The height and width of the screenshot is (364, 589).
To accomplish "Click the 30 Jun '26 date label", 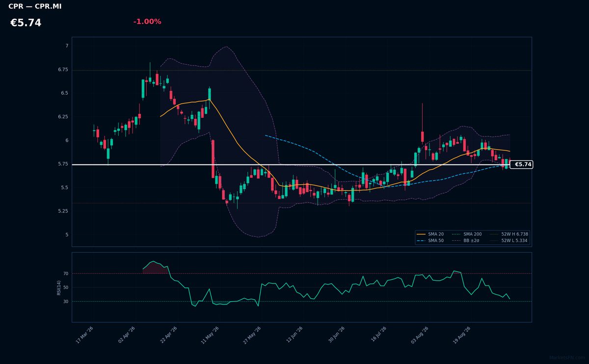I will pyautogui.click(x=336, y=335).
